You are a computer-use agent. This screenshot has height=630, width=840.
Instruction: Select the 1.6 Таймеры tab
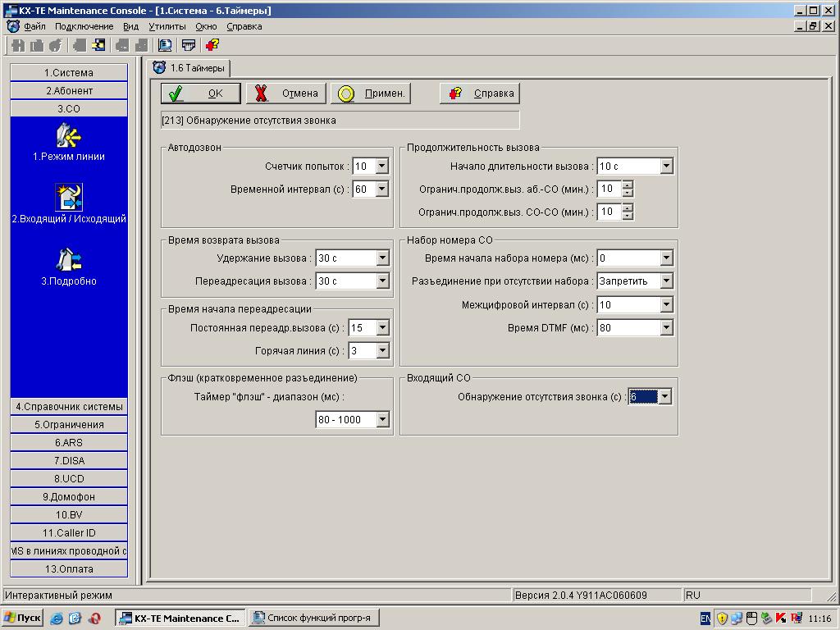[189, 68]
